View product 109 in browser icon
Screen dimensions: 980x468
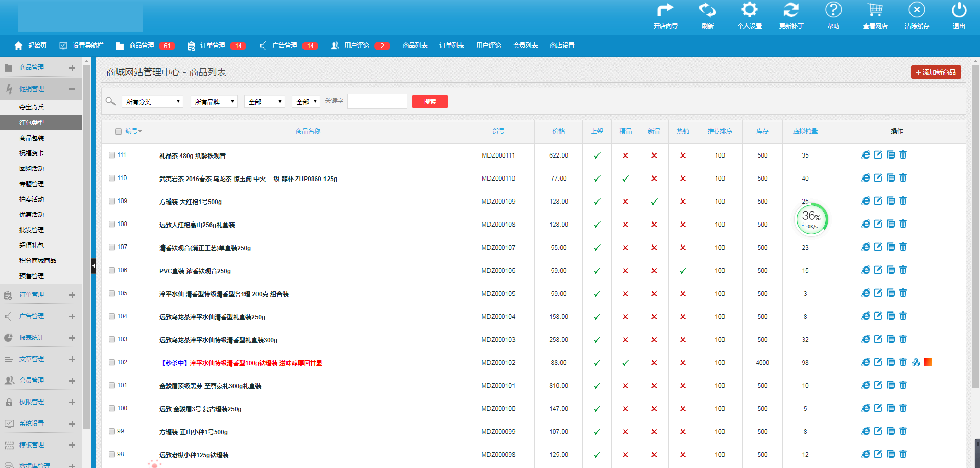pos(866,201)
